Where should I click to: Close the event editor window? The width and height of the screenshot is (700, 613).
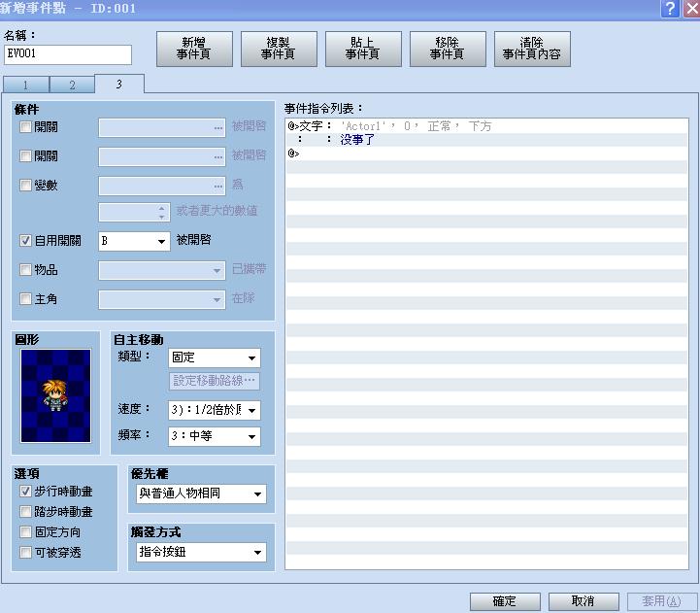click(692, 9)
